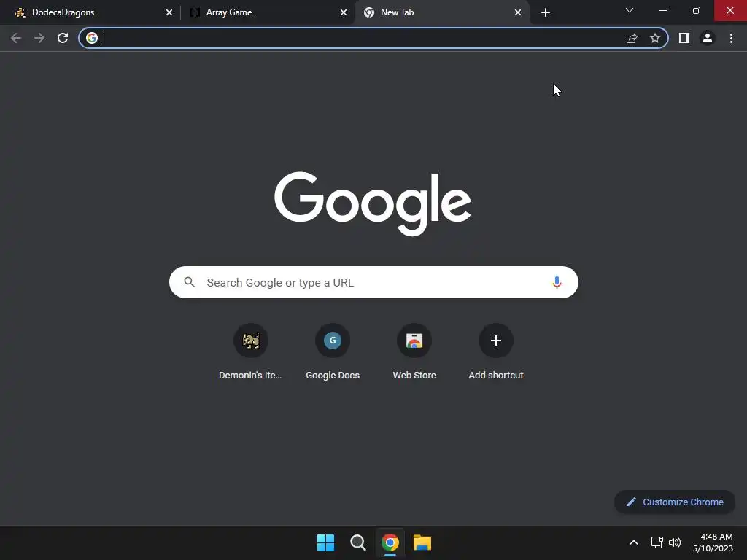Open the network status tray icon
The width and height of the screenshot is (747, 560).
click(x=657, y=542)
